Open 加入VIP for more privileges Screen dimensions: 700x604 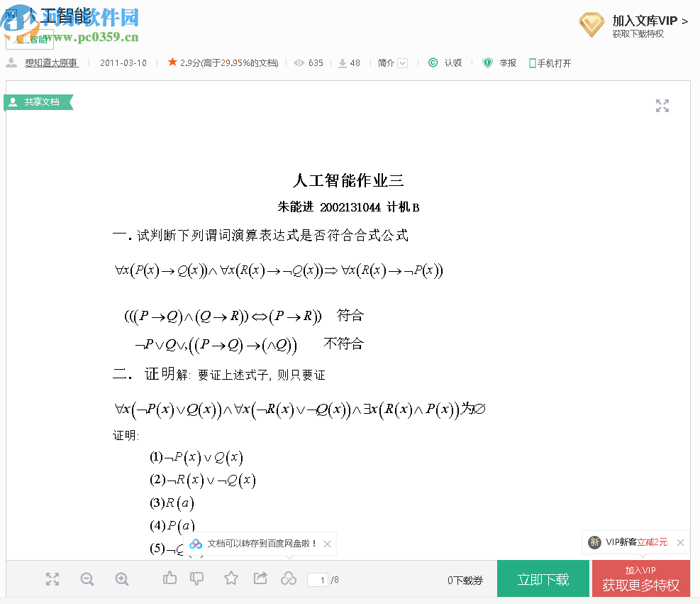[x=640, y=578]
